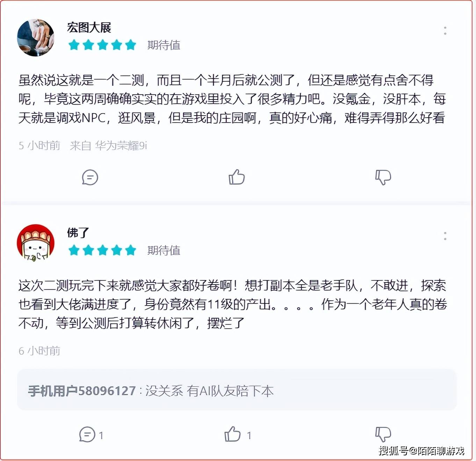
Task: Open 宏图大展's review text starting 虽然说
Action: tap(232, 99)
